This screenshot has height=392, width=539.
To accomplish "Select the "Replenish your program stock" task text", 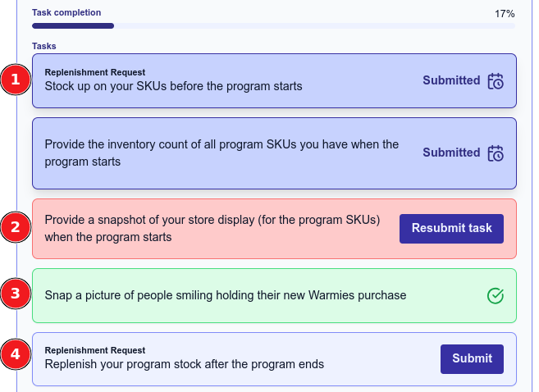I will (185, 364).
